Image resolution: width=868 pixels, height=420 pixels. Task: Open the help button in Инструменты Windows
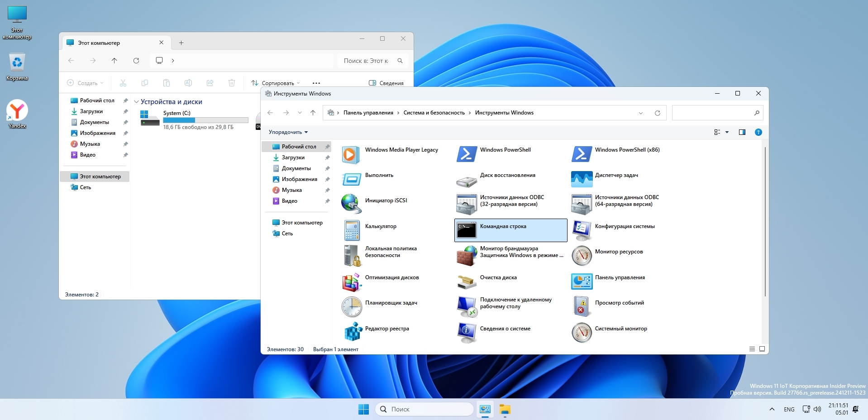[758, 132]
